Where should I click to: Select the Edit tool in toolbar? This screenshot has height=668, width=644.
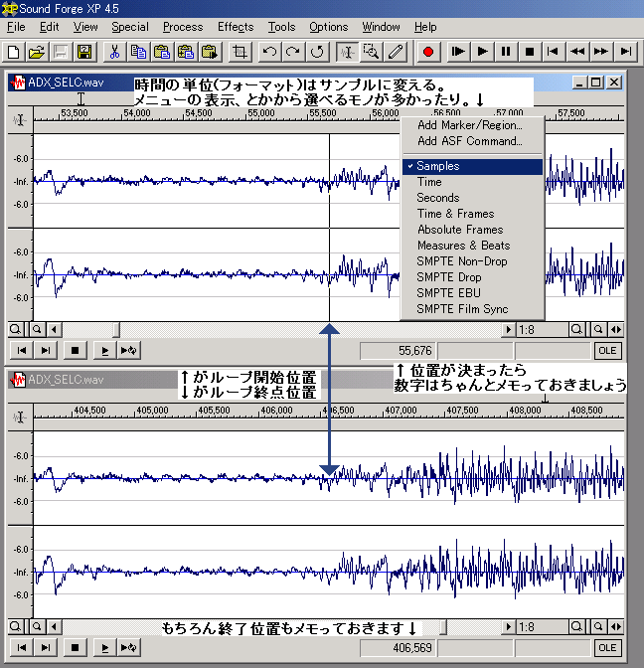[x=347, y=52]
